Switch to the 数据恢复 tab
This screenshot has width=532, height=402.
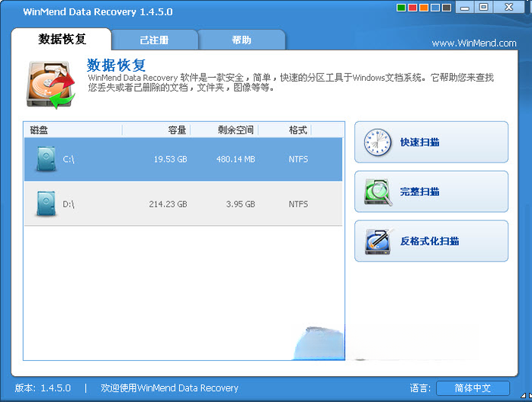click(62, 40)
